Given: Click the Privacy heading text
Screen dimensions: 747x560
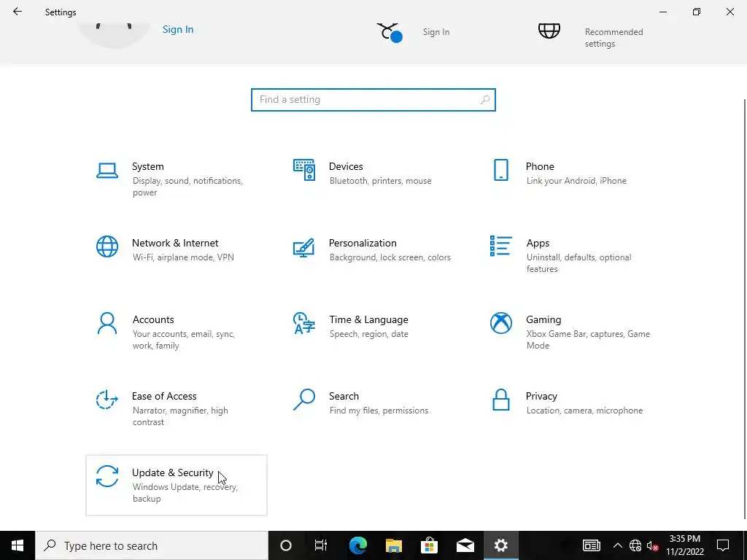Looking at the screenshot, I should click(x=541, y=396).
